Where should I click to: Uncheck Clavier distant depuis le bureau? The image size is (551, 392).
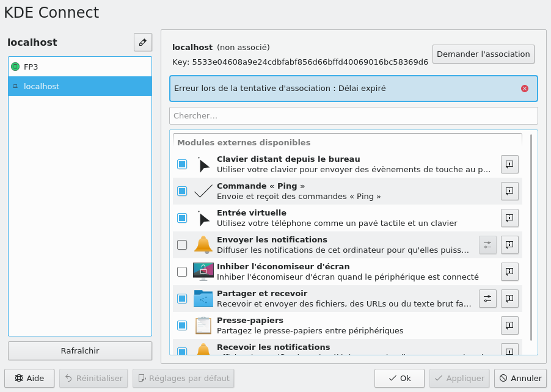click(182, 164)
